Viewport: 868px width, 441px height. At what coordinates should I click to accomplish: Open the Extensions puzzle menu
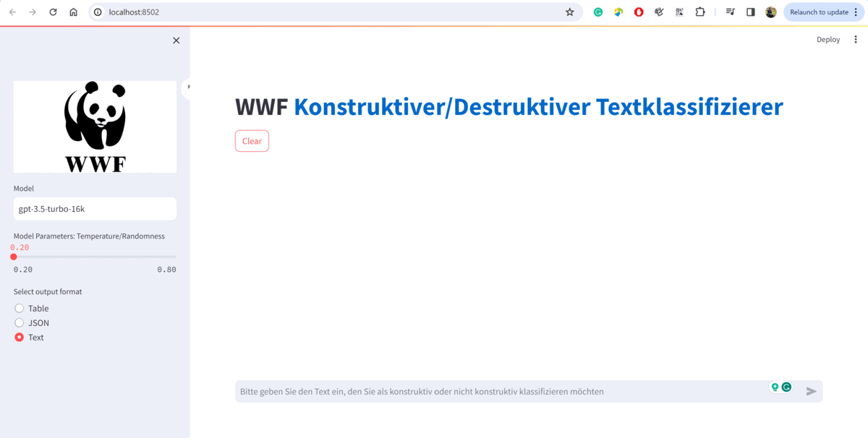[x=700, y=12]
